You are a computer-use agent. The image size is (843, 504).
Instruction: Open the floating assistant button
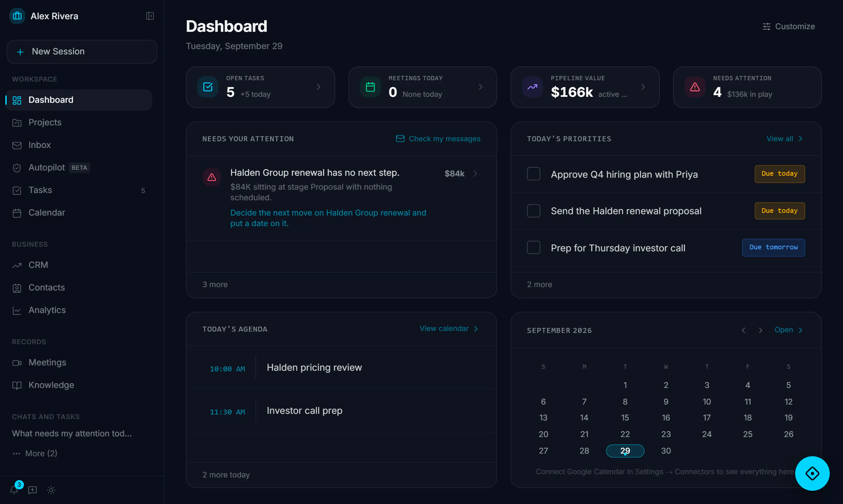tap(812, 473)
